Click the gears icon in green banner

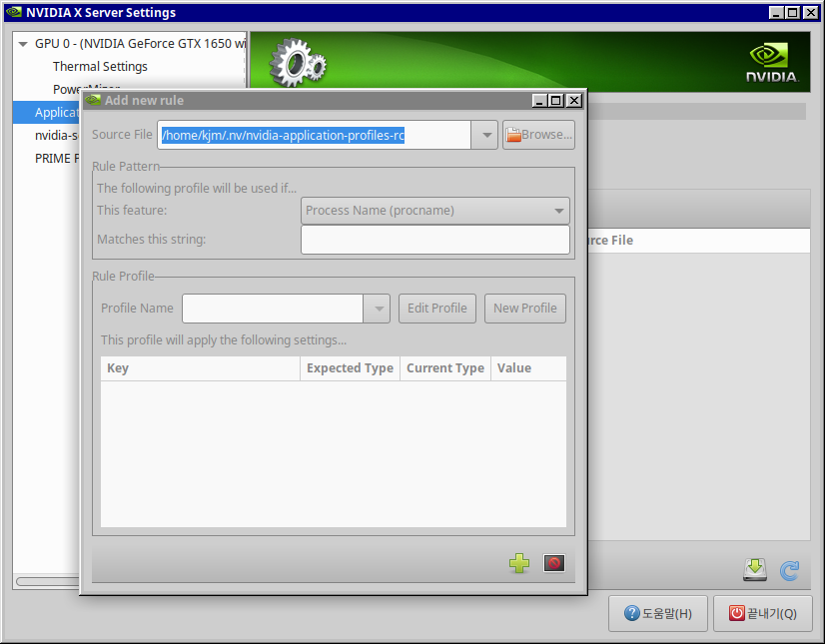[x=298, y=63]
